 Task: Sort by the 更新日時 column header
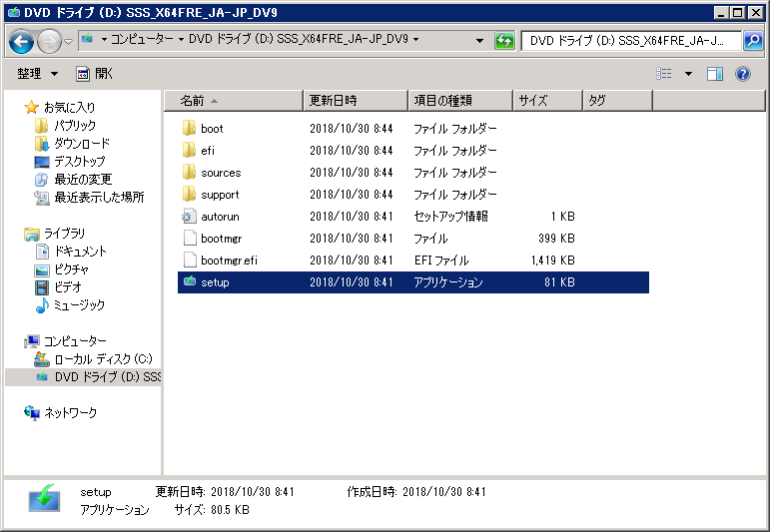356,101
